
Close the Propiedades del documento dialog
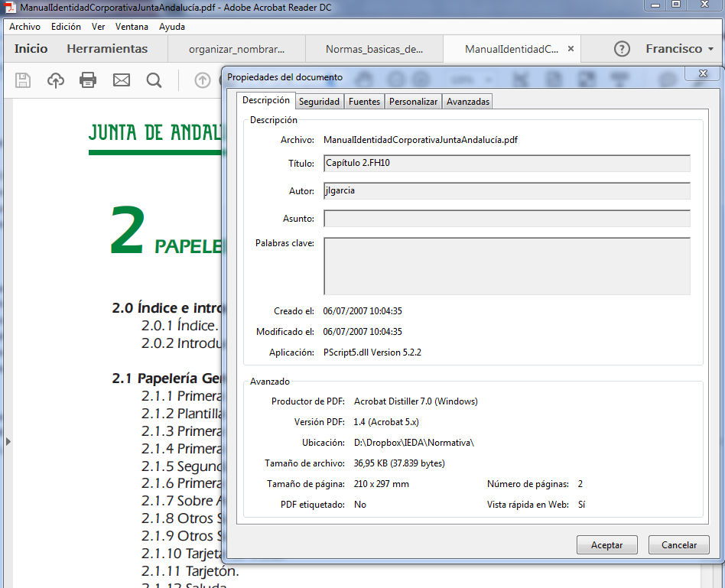tap(703, 73)
